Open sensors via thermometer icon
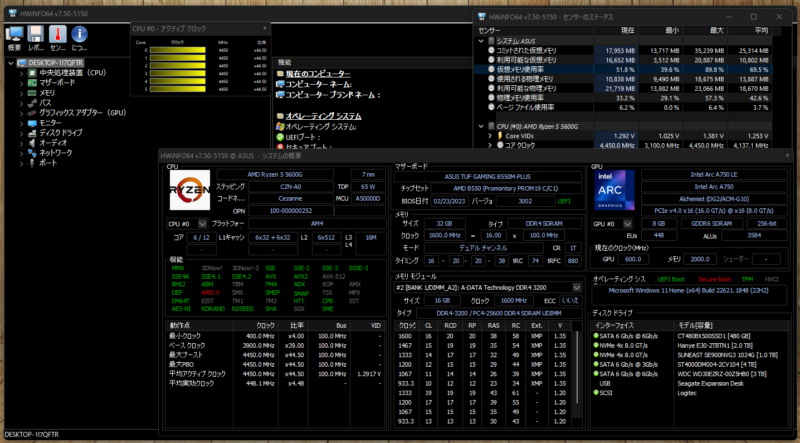Image resolution: width=800 pixels, height=443 pixels. 58,35
